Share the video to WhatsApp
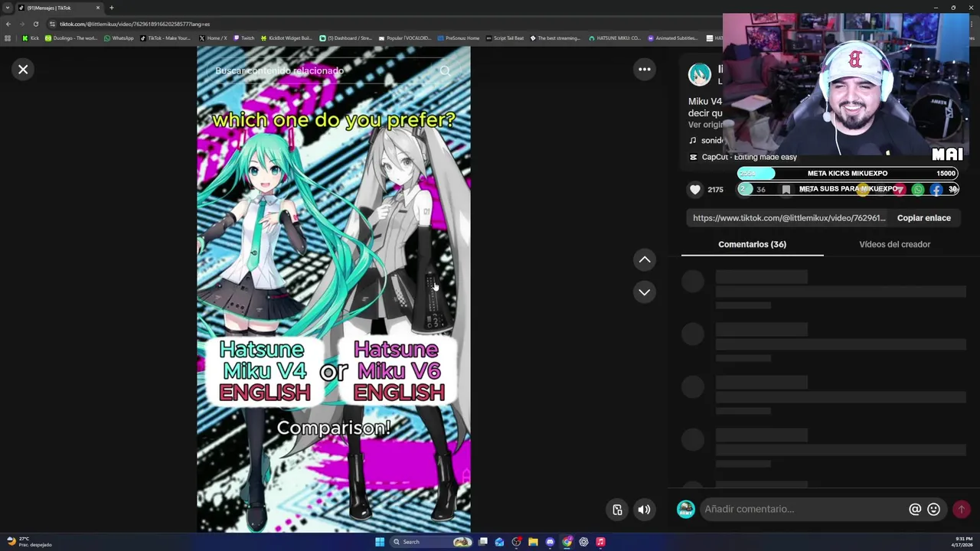Viewport: 980px width, 551px height. pos(918,190)
